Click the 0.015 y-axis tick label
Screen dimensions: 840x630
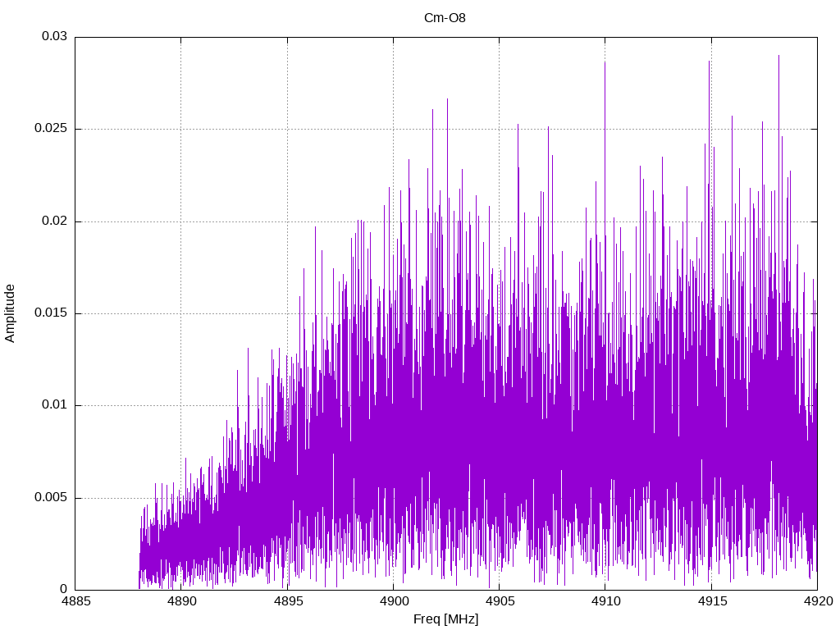[x=51, y=313]
